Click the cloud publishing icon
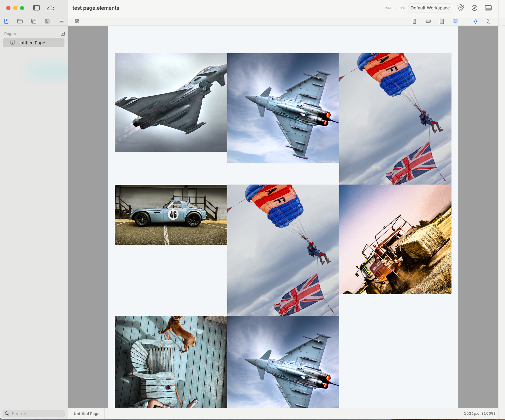This screenshot has width=505, height=420. click(51, 8)
